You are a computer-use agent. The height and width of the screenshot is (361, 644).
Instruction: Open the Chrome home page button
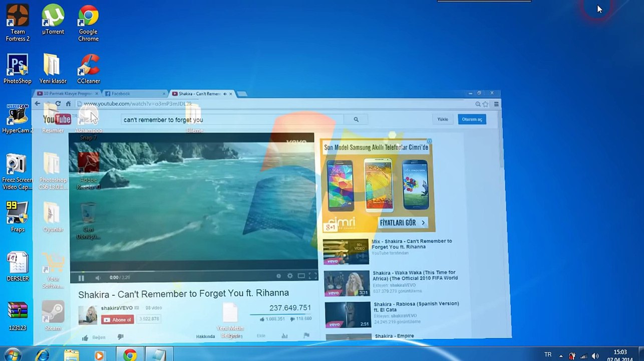68,104
